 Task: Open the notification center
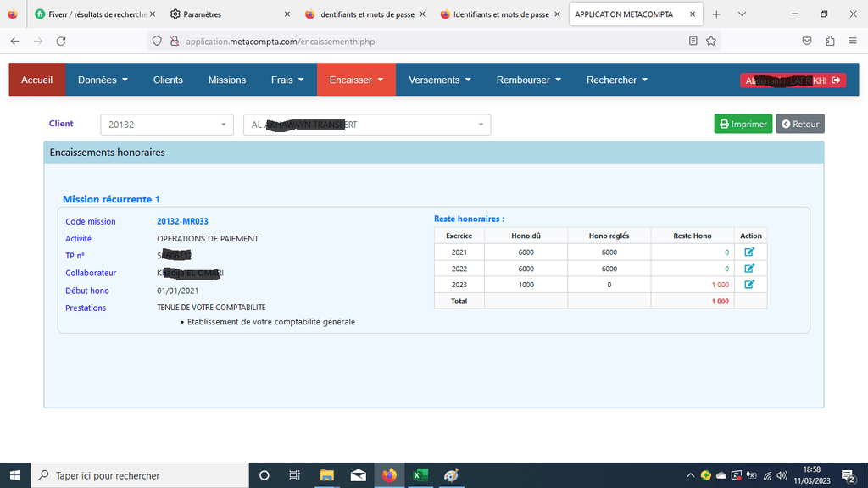tap(849, 475)
